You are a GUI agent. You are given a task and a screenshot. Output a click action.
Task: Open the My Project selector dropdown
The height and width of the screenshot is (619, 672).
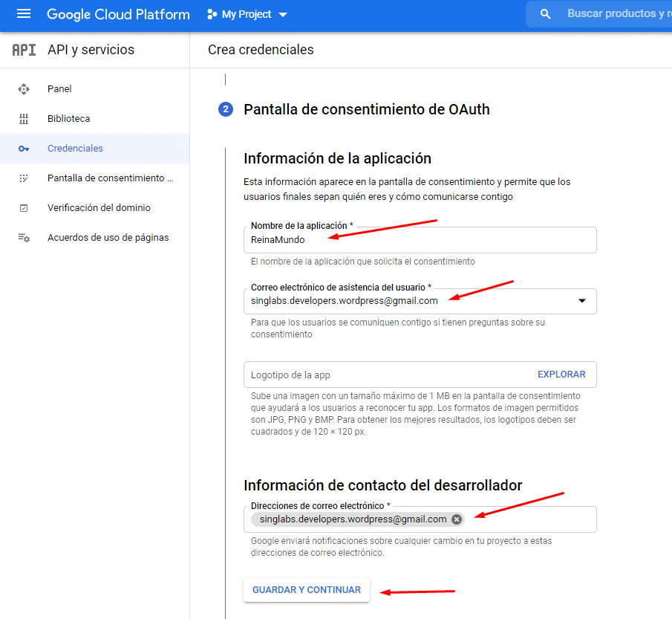[x=247, y=14]
